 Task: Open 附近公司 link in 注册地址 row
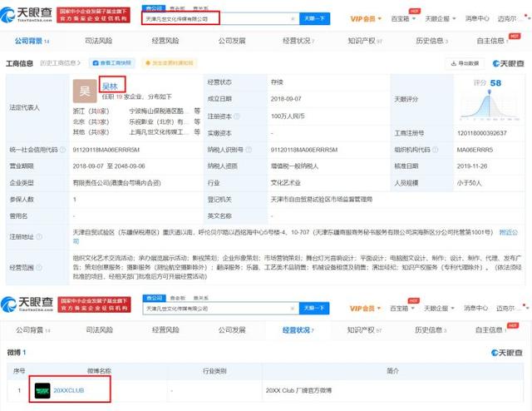(508, 233)
